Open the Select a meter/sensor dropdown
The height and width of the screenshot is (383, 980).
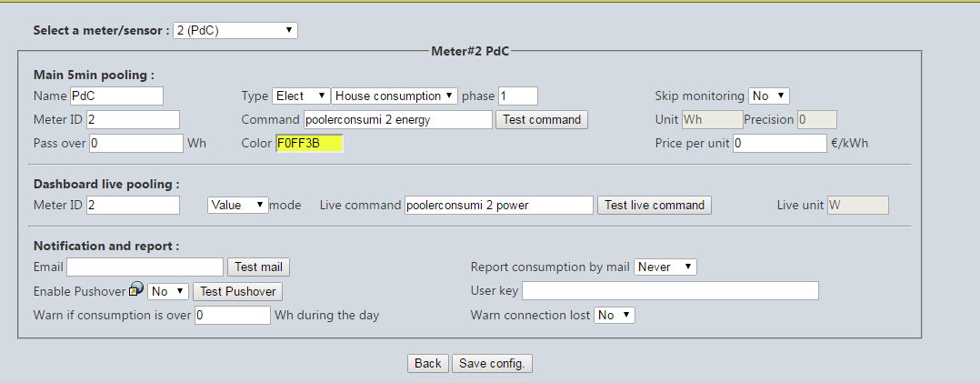click(235, 30)
